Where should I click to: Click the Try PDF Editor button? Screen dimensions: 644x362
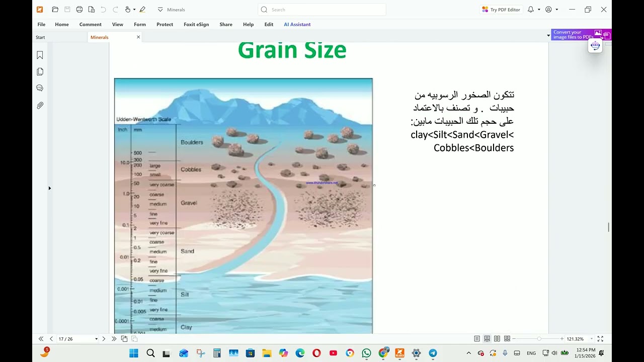(501, 10)
